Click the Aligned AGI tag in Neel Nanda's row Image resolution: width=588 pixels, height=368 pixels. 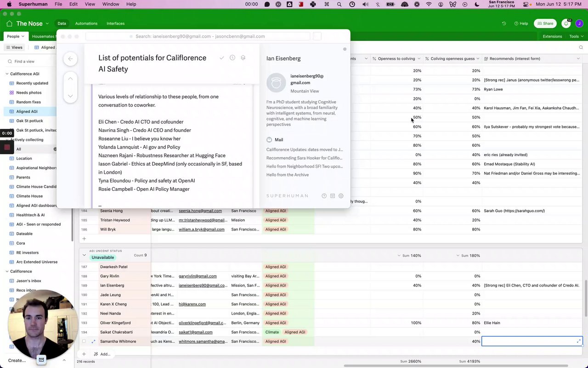(x=276, y=313)
